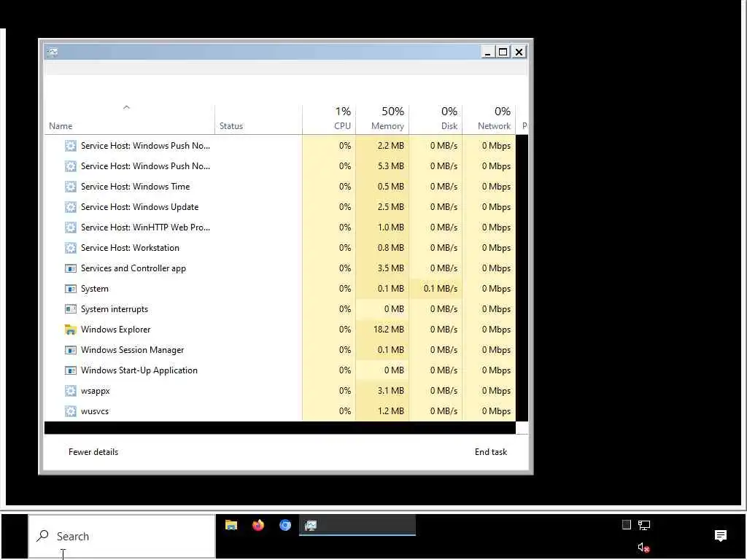Select the wusvcs process
This screenshot has width=747, height=560.
280,411
